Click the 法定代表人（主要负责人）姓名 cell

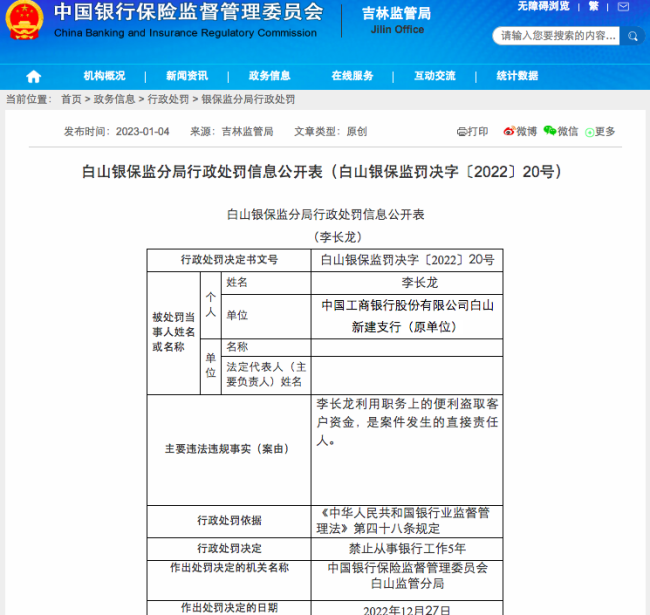click(266, 375)
